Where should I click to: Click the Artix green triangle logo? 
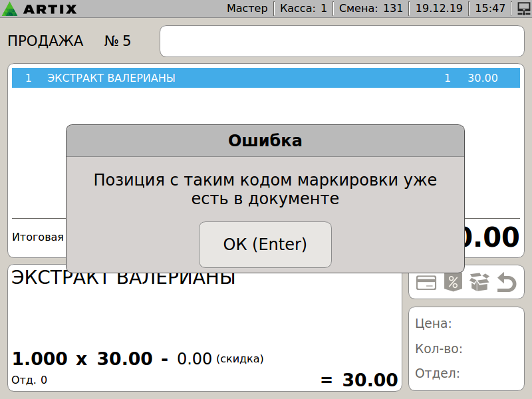9,9
